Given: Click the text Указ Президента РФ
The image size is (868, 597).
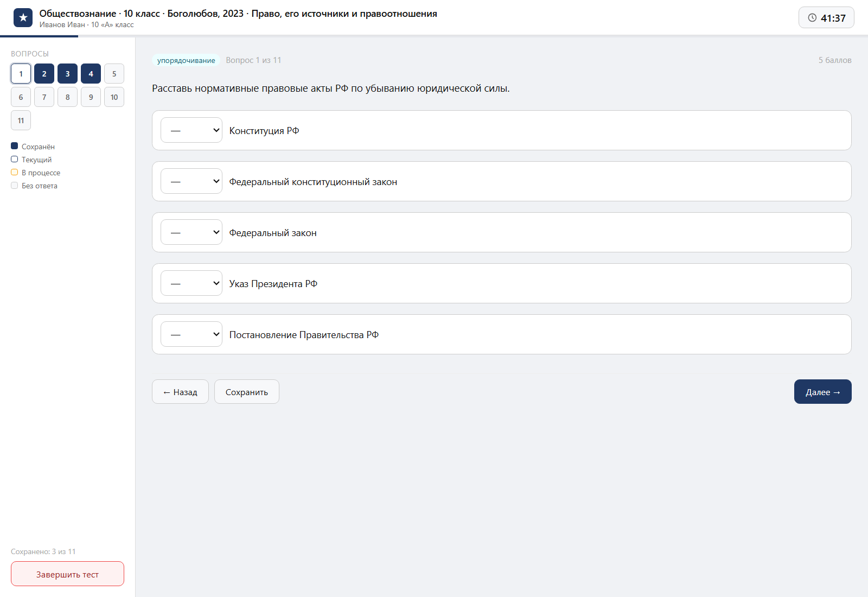Looking at the screenshot, I should (x=273, y=284).
